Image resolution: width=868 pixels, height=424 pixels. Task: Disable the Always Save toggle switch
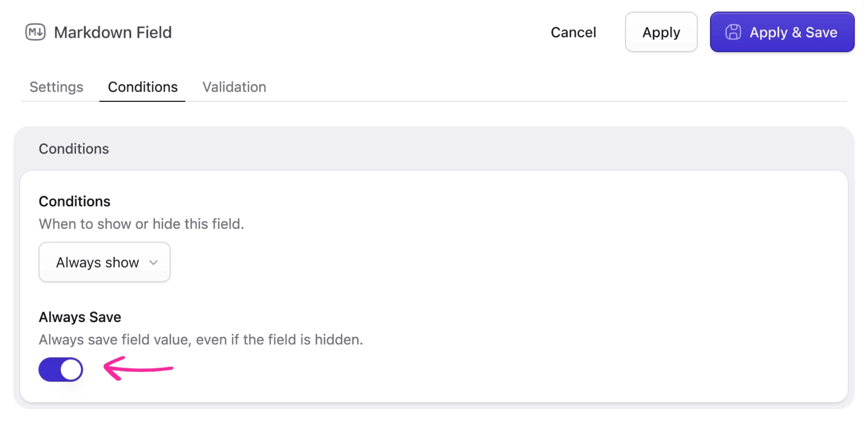click(x=61, y=370)
